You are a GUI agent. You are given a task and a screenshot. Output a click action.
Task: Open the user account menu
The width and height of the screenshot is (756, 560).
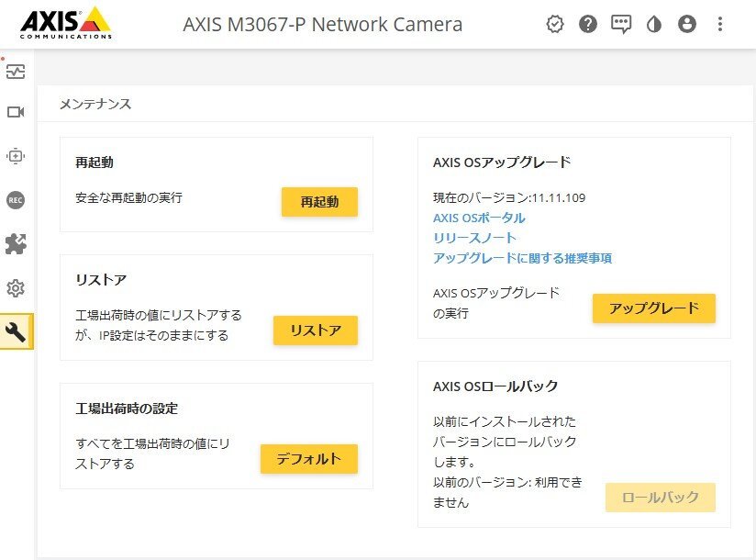[x=687, y=25]
